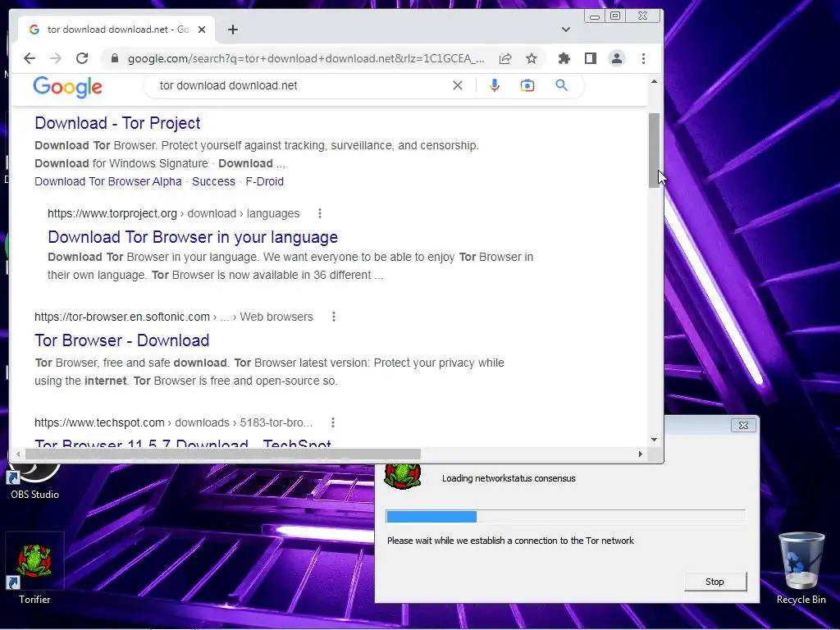
Task: Start voice search with the microphone icon
Action: [x=495, y=85]
